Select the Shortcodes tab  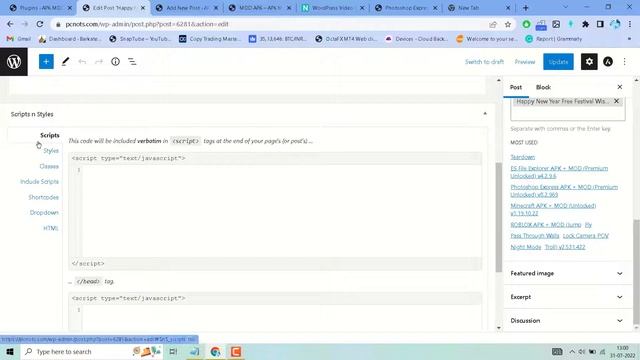[x=44, y=197]
